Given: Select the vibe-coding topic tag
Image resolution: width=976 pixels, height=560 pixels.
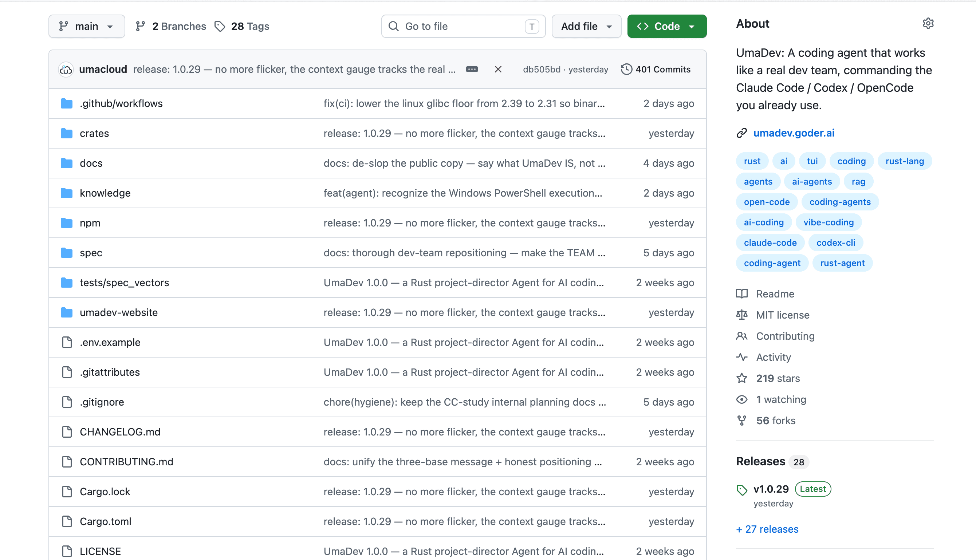Looking at the screenshot, I should [x=828, y=222].
